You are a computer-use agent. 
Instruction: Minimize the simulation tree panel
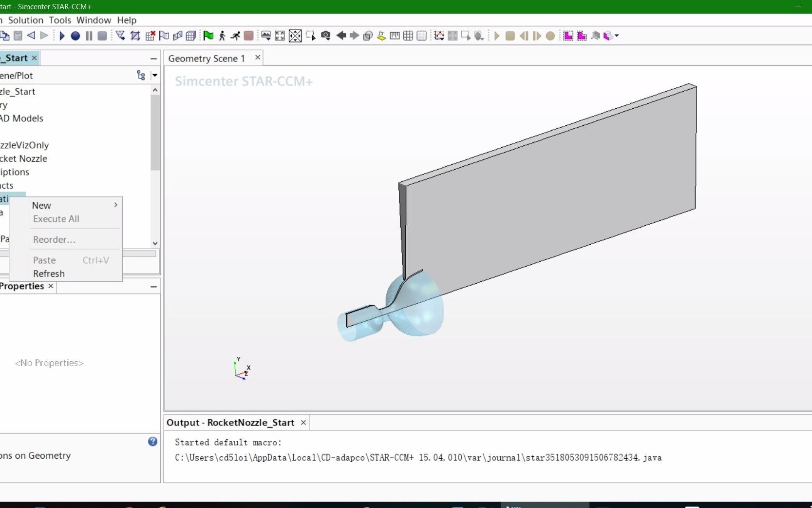click(153, 59)
